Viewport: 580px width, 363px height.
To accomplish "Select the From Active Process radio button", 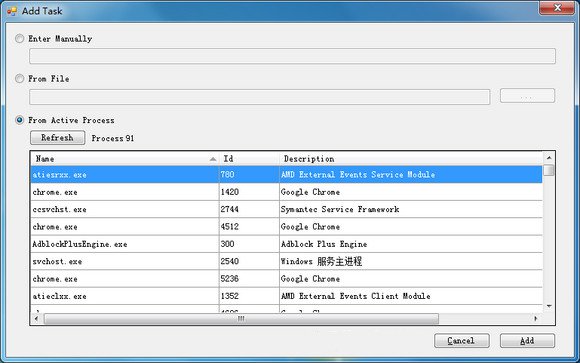I will 20,120.
